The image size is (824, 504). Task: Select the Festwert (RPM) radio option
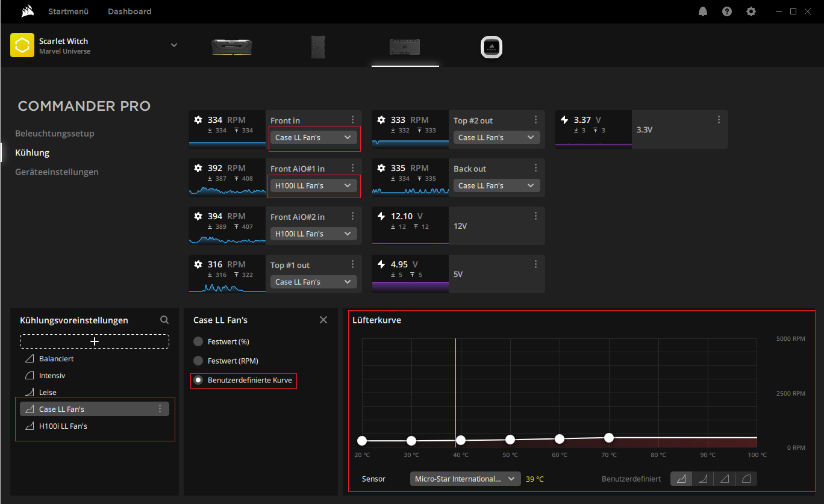coord(198,361)
